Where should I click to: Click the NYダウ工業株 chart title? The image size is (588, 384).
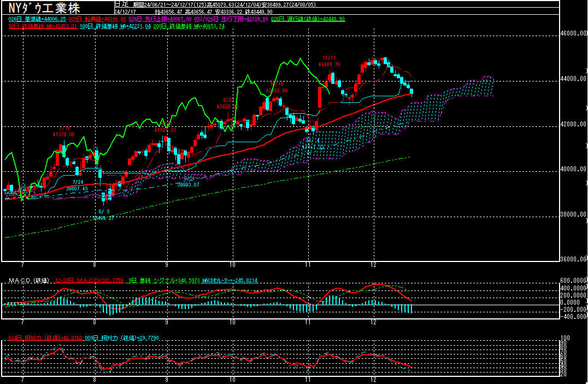coord(44,8)
